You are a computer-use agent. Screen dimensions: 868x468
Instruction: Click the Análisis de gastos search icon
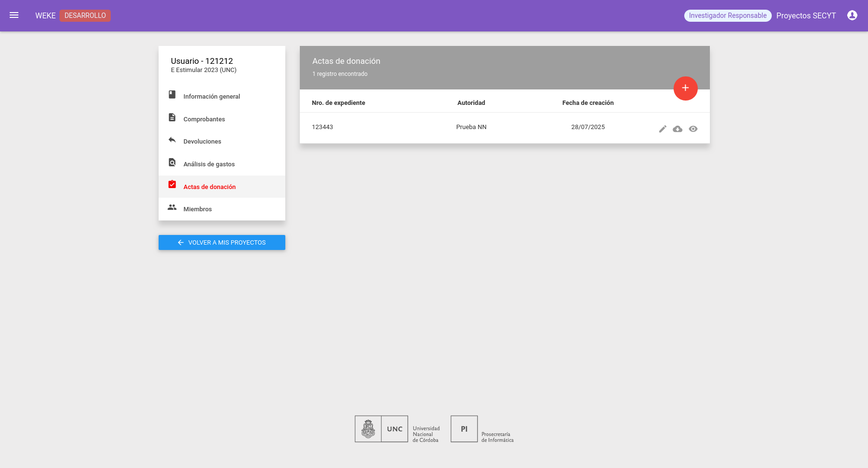[172, 162]
